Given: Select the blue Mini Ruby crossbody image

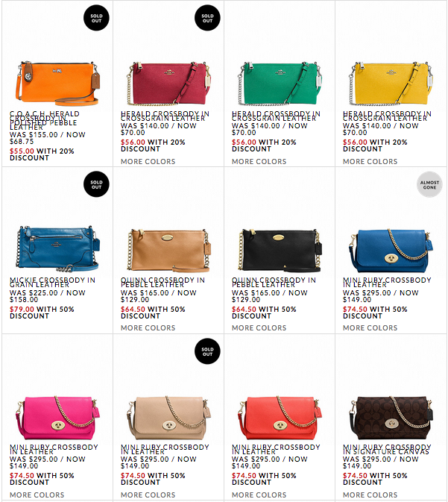Looking at the screenshot, I should (391, 250).
